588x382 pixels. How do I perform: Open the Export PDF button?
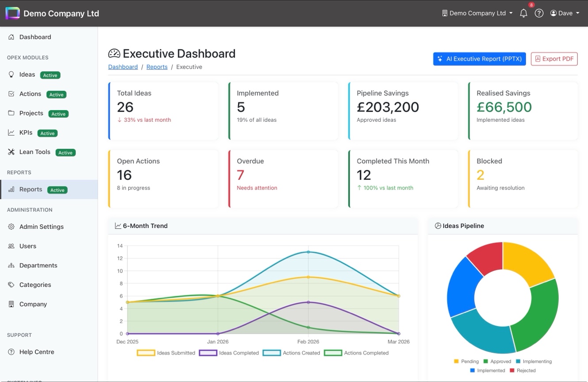coord(554,58)
